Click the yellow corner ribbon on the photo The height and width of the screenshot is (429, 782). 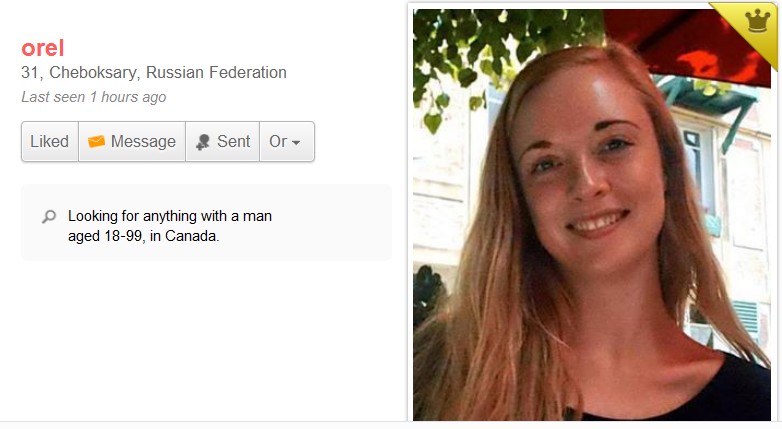(x=748, y=27)
